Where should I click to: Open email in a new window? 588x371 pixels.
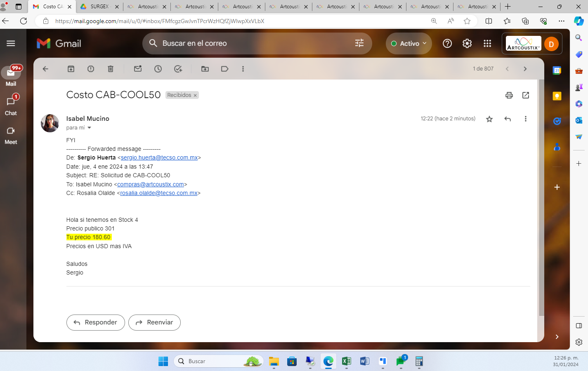(526, 95)
